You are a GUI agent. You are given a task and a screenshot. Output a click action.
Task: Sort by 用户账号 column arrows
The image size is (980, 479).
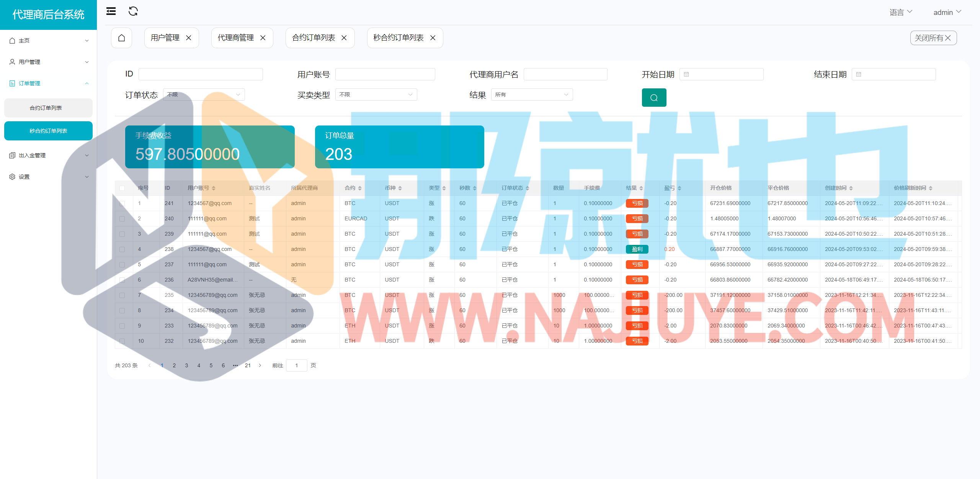(214, 188)
